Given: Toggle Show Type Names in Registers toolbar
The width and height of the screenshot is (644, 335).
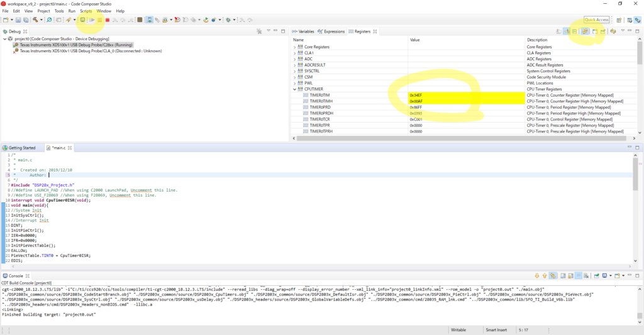Looking at the screenshot, I should [x=558, y=31].
